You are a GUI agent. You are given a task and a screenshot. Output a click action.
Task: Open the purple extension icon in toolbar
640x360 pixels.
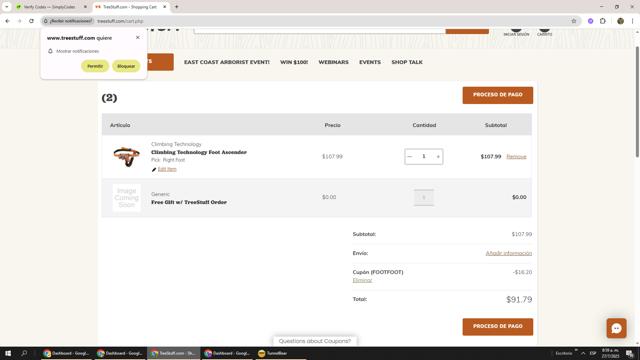tap(591, 21)
